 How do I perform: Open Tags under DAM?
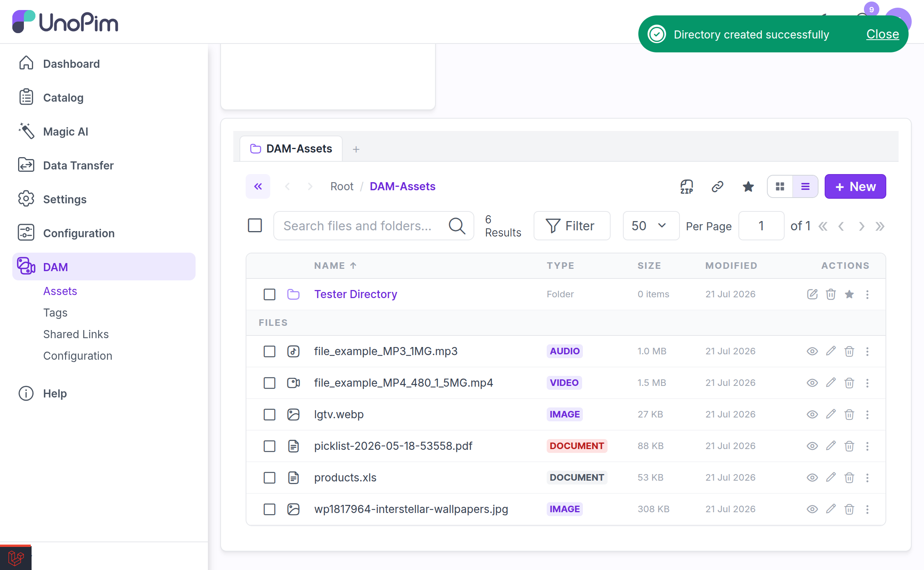55,313
